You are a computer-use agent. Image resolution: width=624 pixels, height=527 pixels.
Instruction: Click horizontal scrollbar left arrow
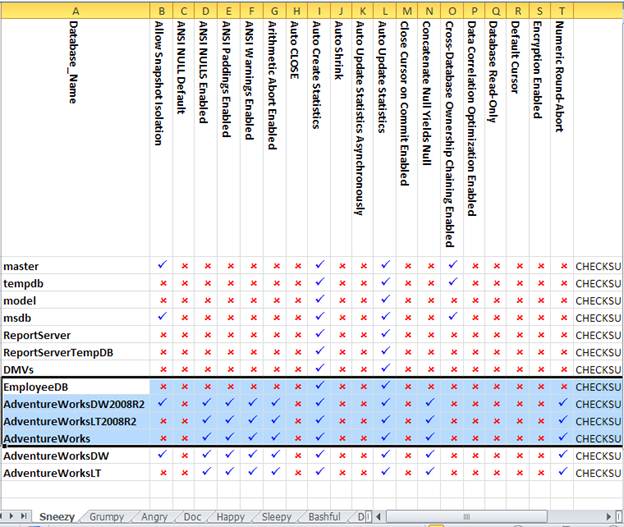(378, 517)
